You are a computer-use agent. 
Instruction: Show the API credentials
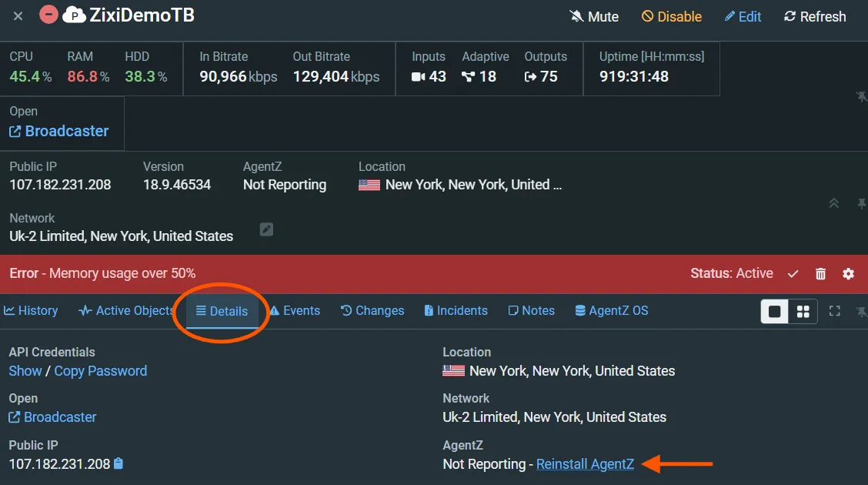tap(25, 371)
